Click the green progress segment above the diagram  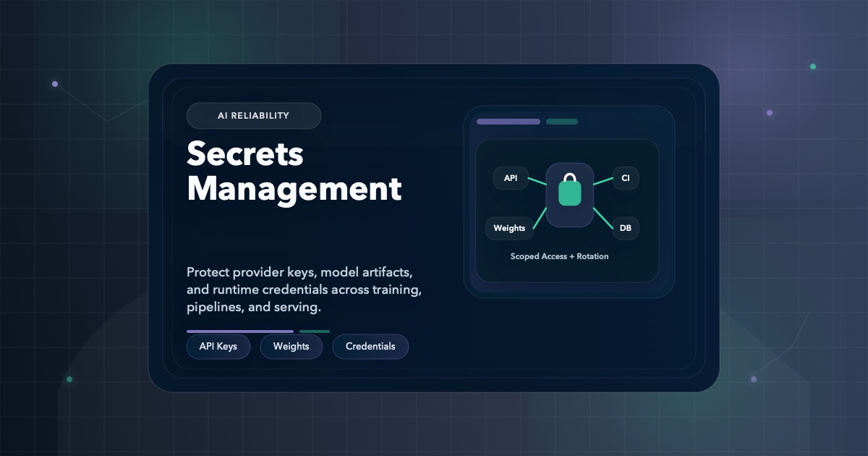(562, 121)
